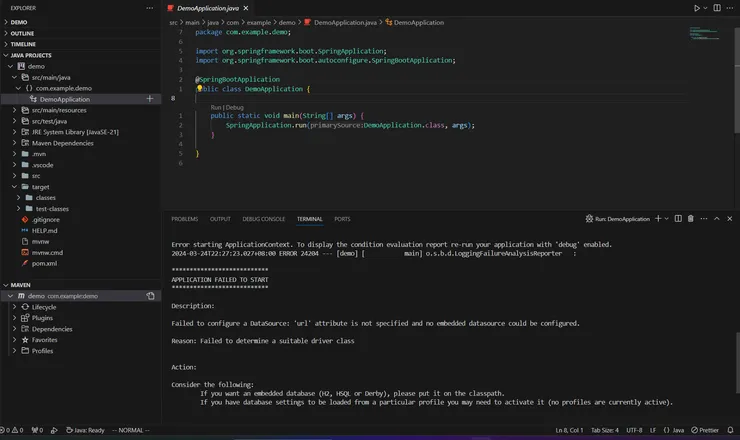Open the DEBUG CONSOLE tab
Viewport: 740px width, 440px height.
click(263, 218)
